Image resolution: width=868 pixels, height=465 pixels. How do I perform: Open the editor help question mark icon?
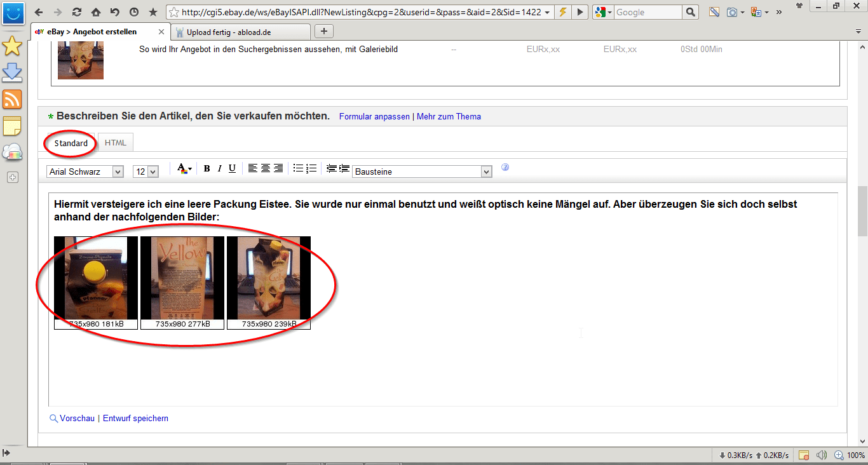(x=505, y=168)
